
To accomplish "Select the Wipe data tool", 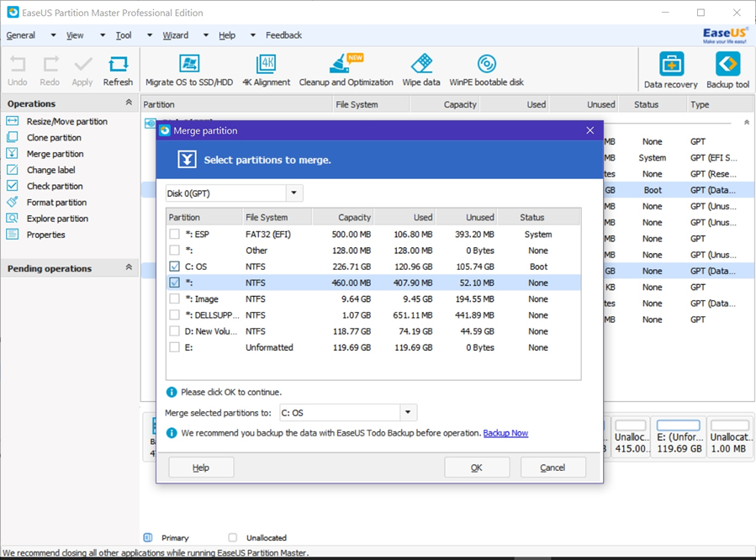I will click(420, 66).
